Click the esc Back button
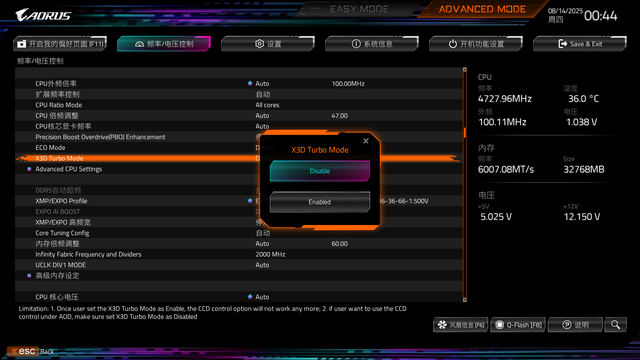 pos(31,351)
